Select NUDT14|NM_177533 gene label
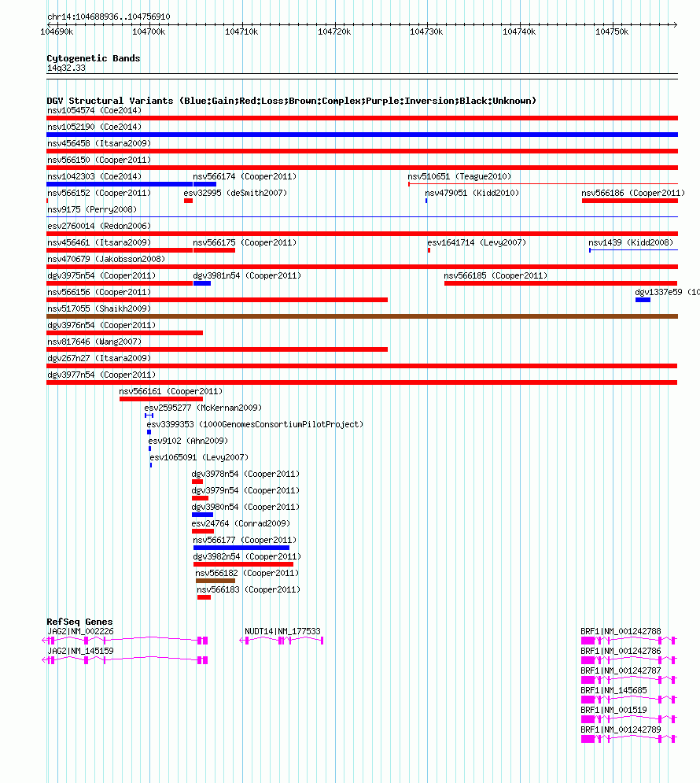The height and width of the screenshot is (783, 700). [282, 631]
